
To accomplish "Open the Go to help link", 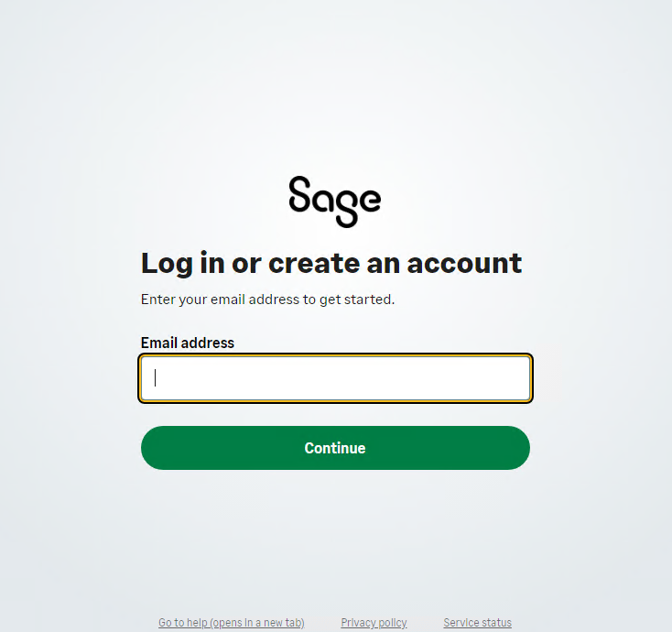I will pos(232,622).
